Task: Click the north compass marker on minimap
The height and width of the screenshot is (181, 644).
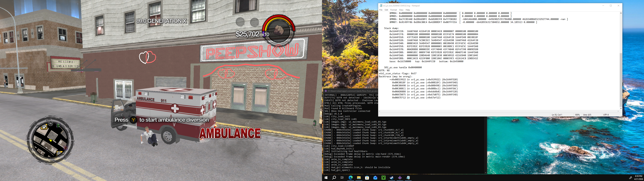Action: (x=50, y=123)
